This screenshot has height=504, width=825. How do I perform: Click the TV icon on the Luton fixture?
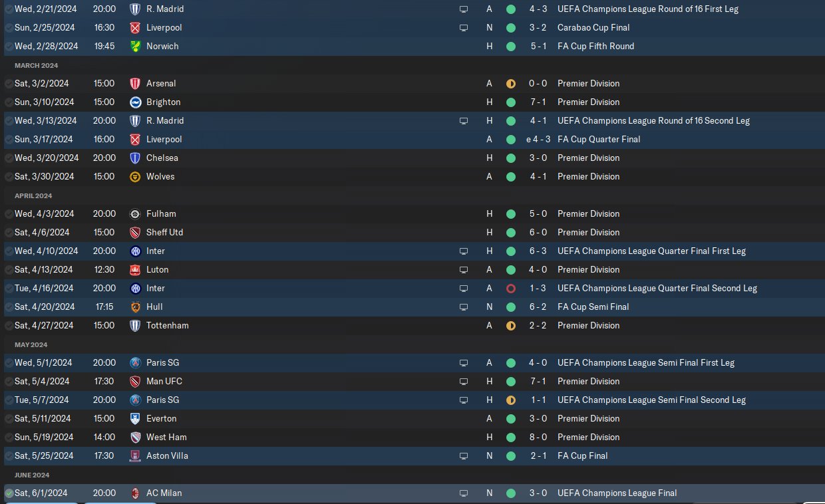pos(464,270)
